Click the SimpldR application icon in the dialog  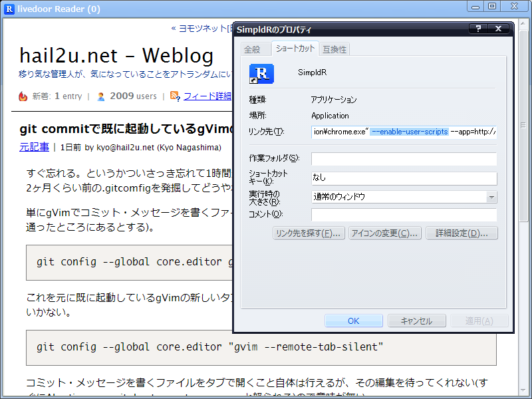[261, 74]
